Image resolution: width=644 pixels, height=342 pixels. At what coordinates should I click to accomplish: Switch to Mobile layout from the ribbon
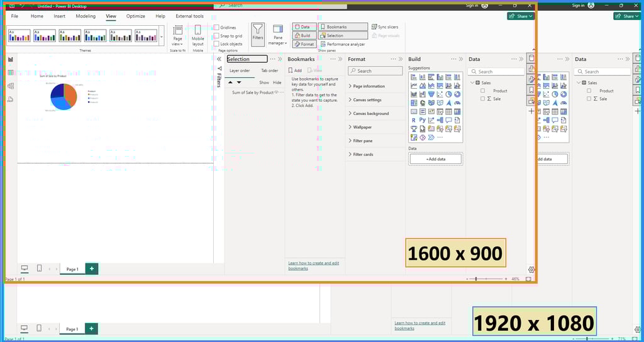(198, 35)
